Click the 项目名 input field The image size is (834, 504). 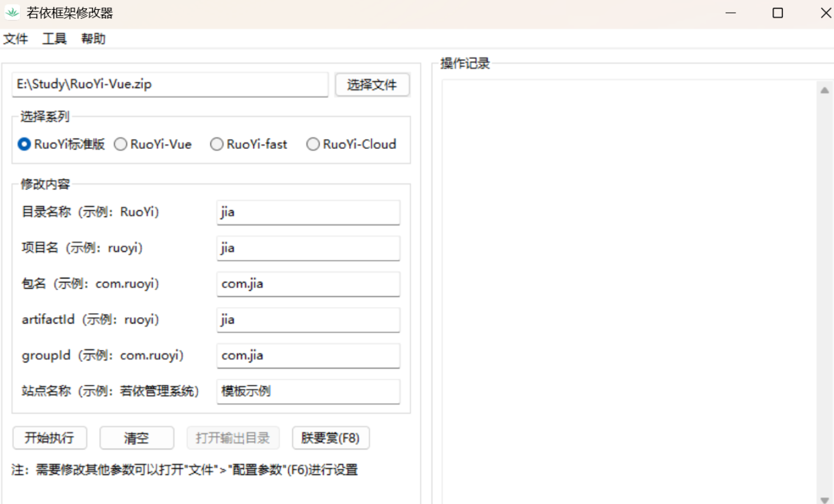pos(308,248)
